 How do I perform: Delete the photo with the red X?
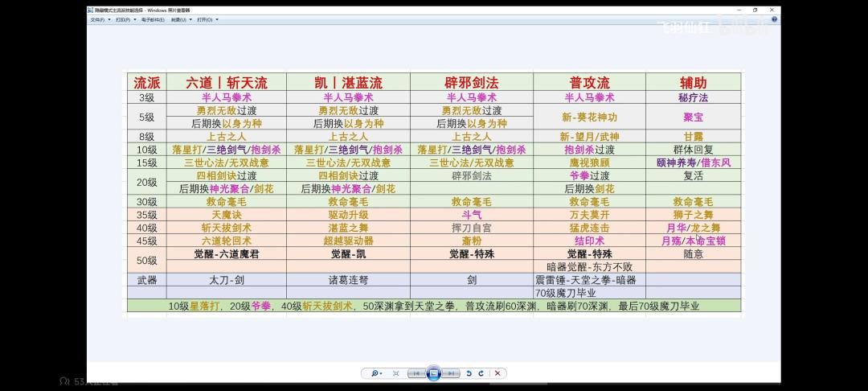click(497, 373)
